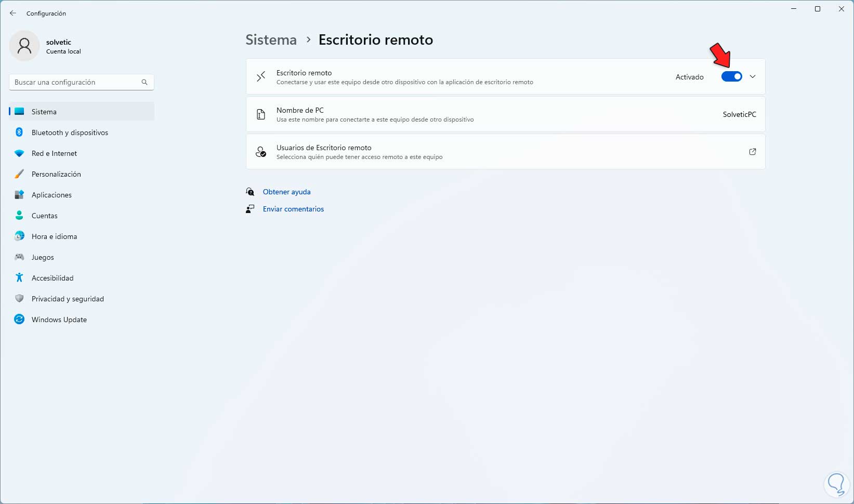
Task: Open Hora e idioma settings
Action: point(82,236)
